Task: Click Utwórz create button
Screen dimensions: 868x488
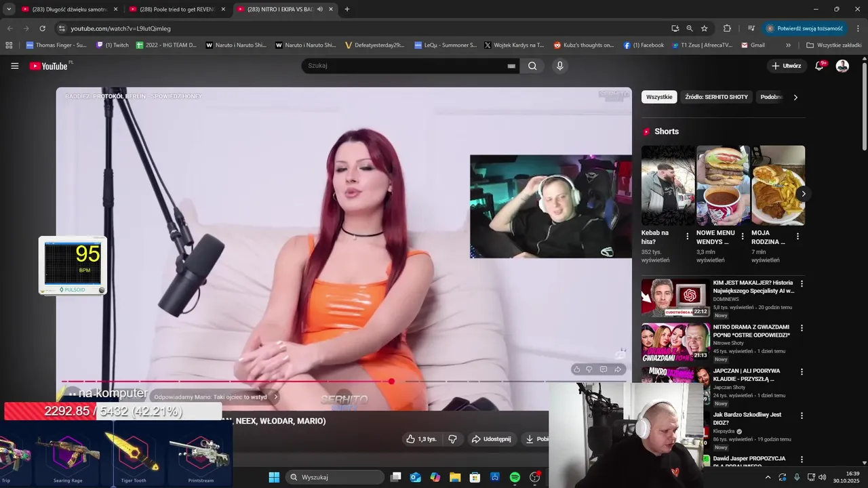Action: pyautogui.click(x=786, y=66)
